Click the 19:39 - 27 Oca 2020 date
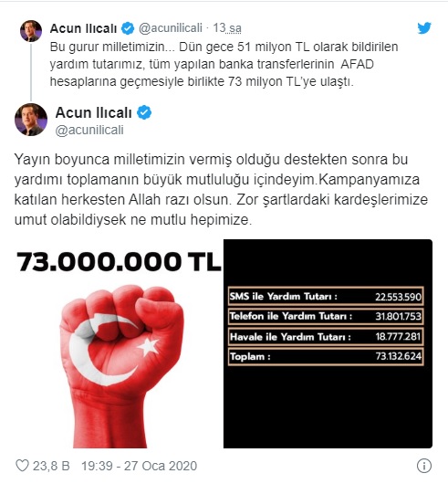Screen dimensions: 448x484 139,466
